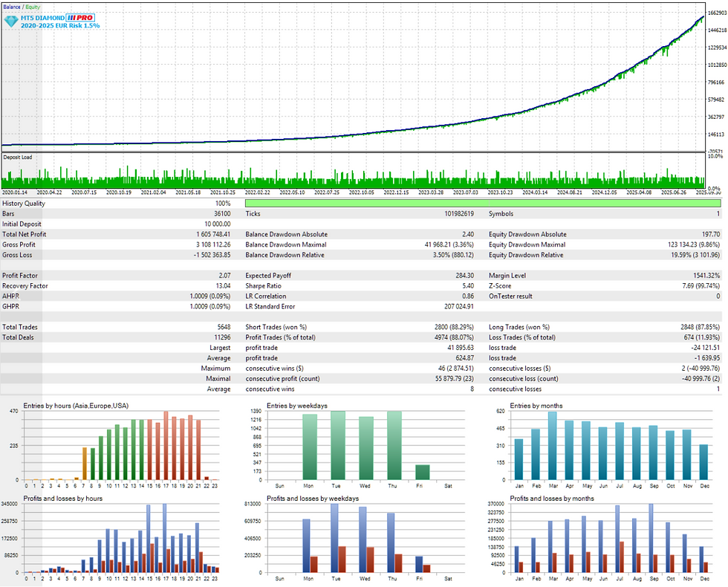Click the III PRO badge
Image resolution: width=728 pixels, height=587 pixels.
coord(80,18)
